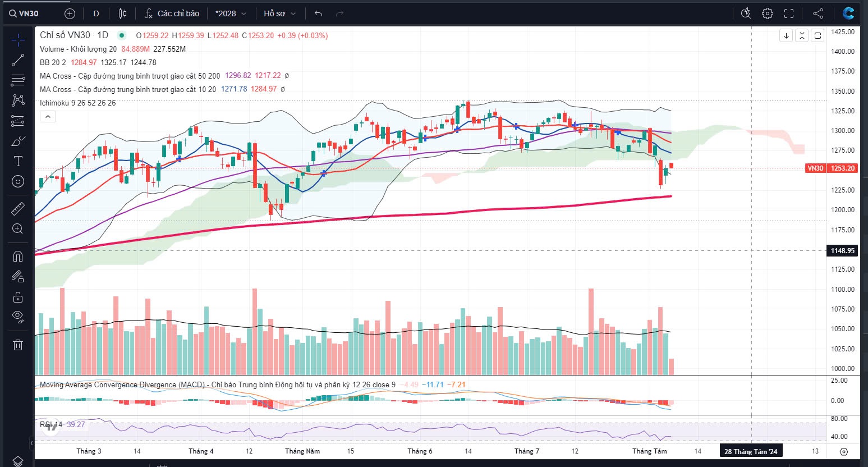Select the zoom in tool
868x467 pixels.
coord(18,229)
